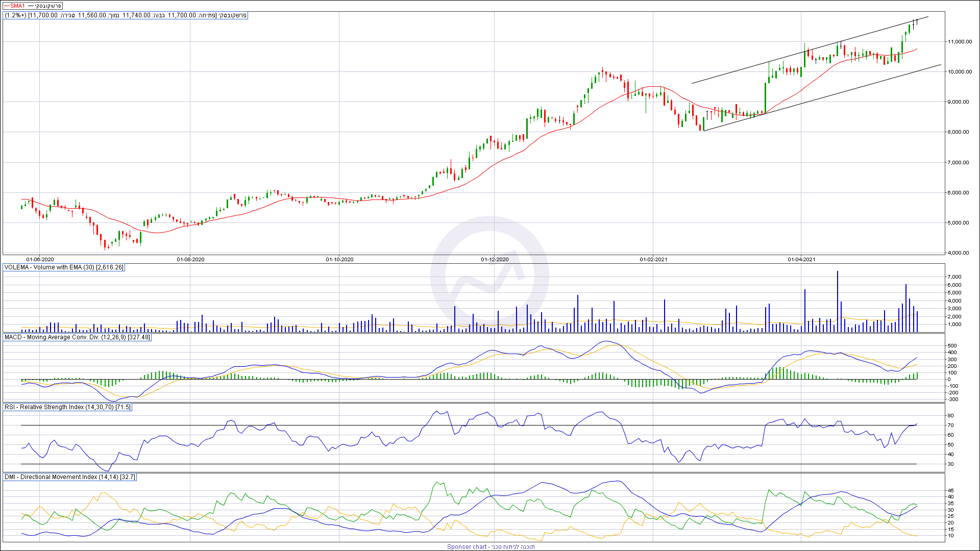Viewport: 980px width, 551px height.
Task: Select the VOLEMA Volume with EMA label
Action: coord(64,267)
